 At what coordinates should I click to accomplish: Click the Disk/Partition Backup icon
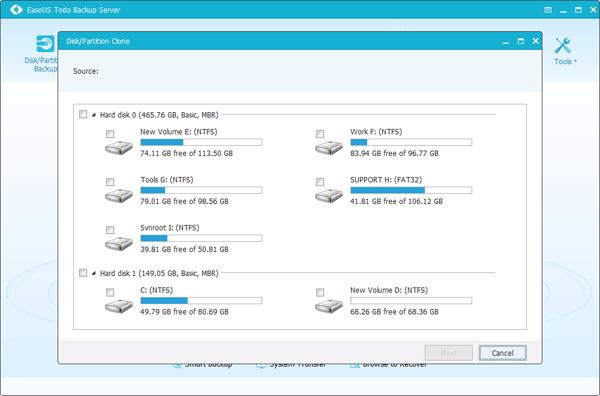coord(46,44)
